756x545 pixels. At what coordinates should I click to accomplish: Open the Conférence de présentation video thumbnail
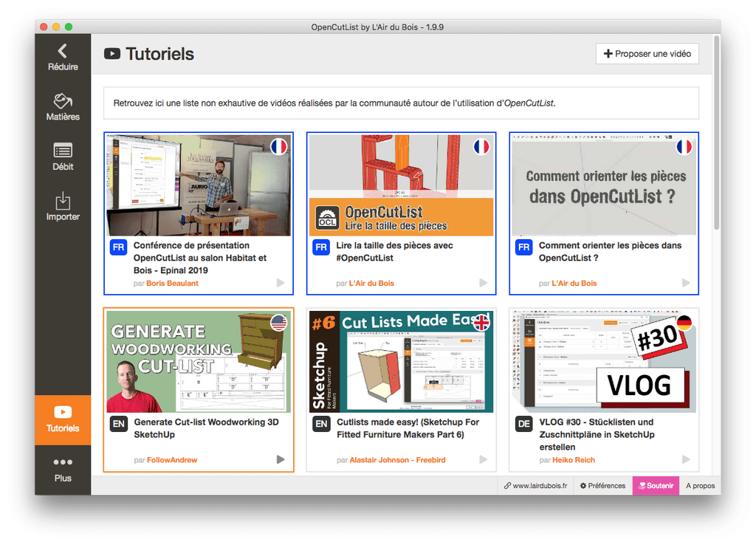tap(199, 185)
